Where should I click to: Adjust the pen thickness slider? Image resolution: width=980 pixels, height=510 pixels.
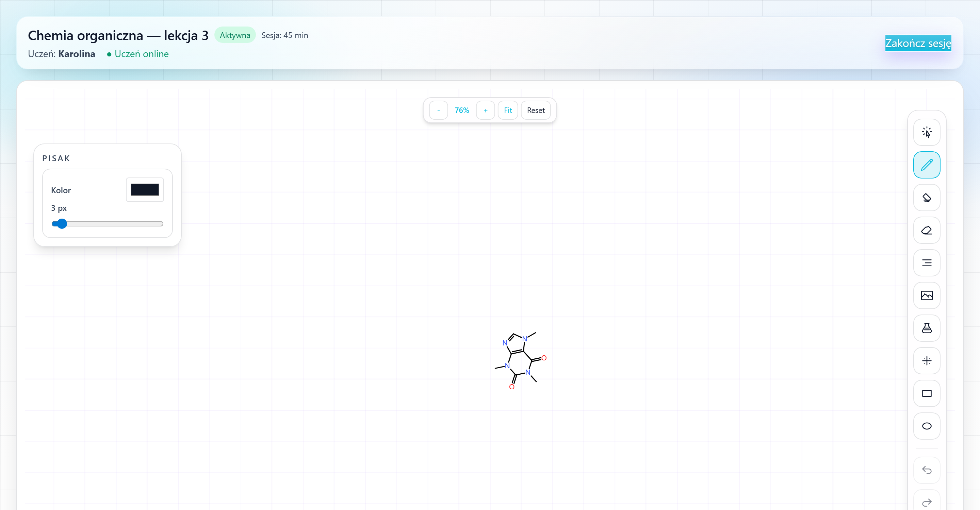tap(107, 223)
